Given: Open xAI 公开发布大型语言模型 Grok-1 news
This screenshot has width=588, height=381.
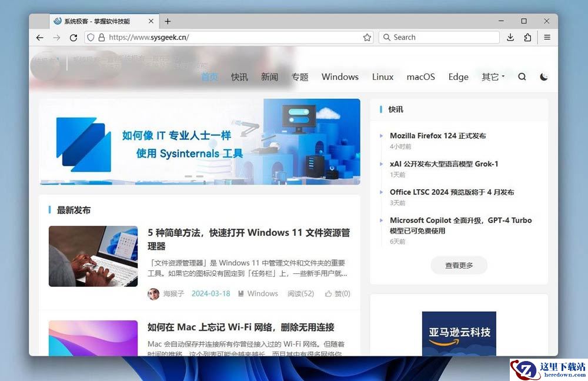Looking at the screenshot, I should pyautogui.click(x=444, y=164).
